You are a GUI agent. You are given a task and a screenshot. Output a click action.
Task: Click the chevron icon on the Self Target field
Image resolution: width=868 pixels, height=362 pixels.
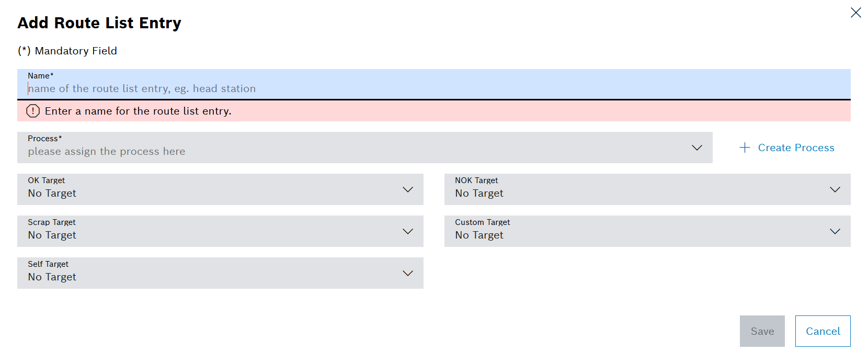(408, 273)
